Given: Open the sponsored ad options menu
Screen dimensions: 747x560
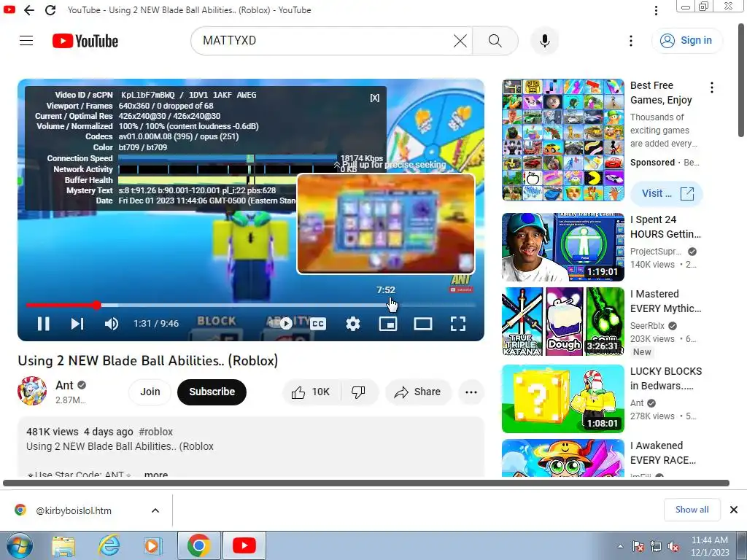Looking at the screenshot, I should (712, 87).
